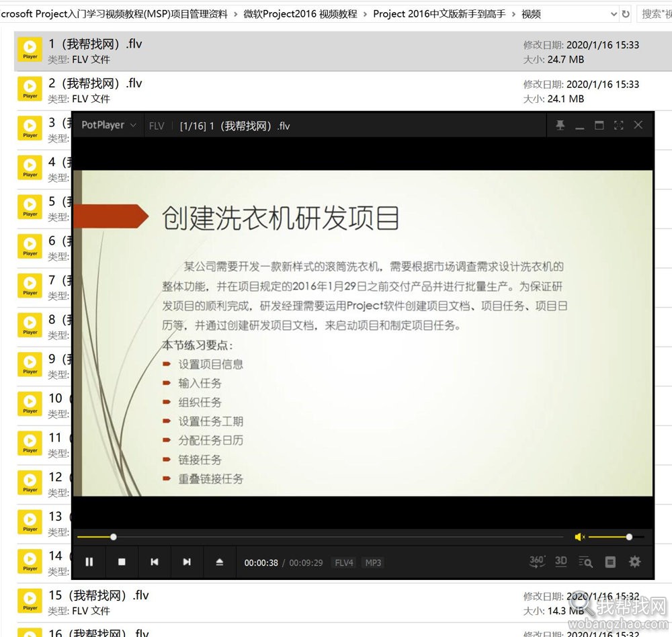Image resolution: width=672 pixels, height=637 pixels.
Task: Adjust the volume slider
Action: pos(616,537)
